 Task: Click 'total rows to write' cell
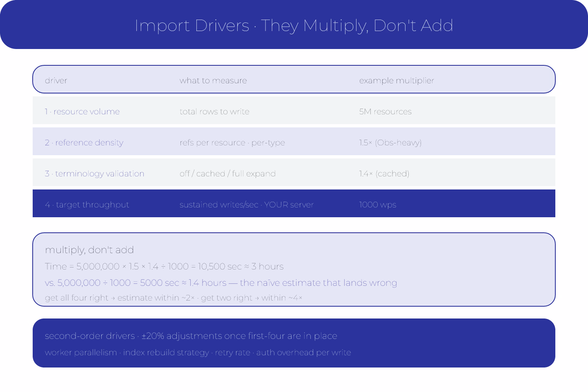point(214,111)
